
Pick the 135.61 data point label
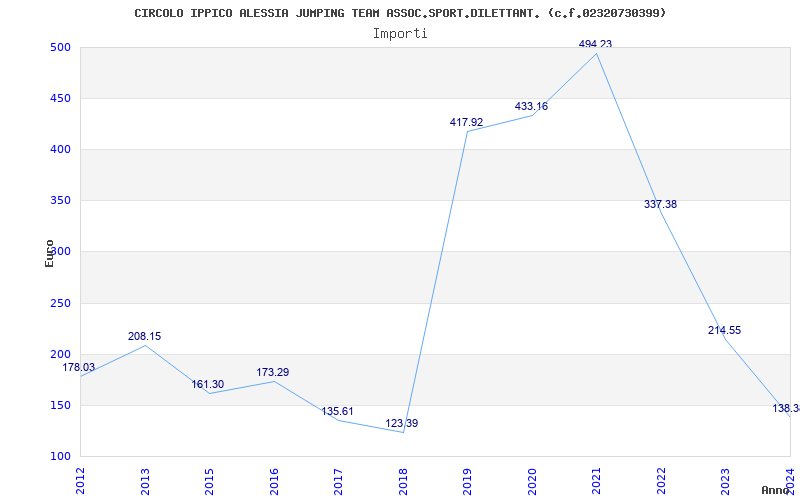(x=337, y=411)
